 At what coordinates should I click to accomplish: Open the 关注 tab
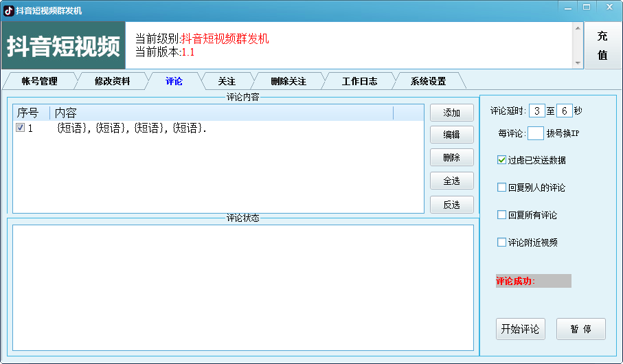tap(227, 81)
